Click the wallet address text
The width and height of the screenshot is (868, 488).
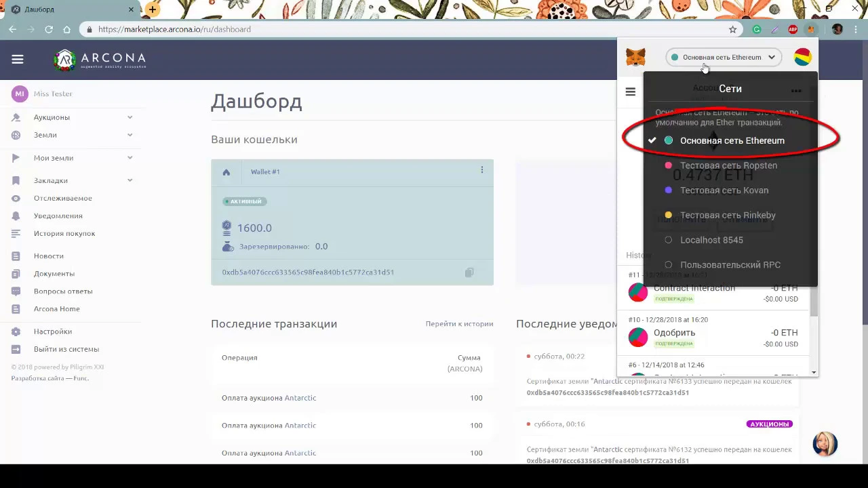[308, 272]
